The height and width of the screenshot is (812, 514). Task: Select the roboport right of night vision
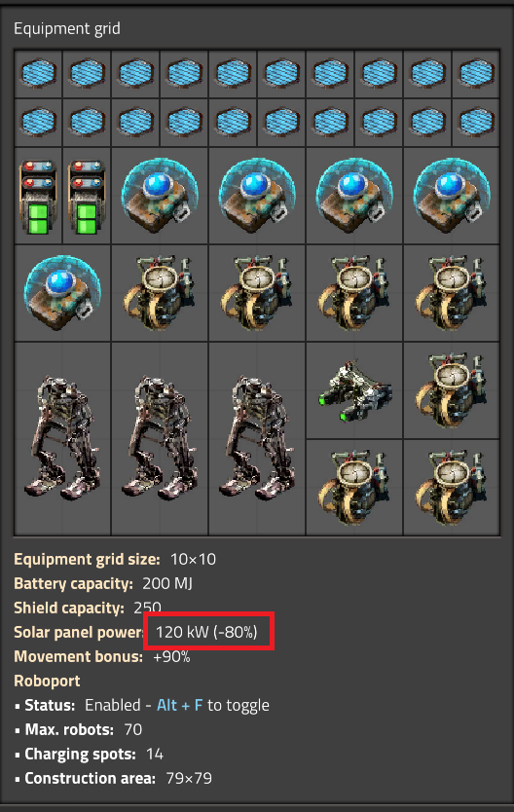click(452, 390)
